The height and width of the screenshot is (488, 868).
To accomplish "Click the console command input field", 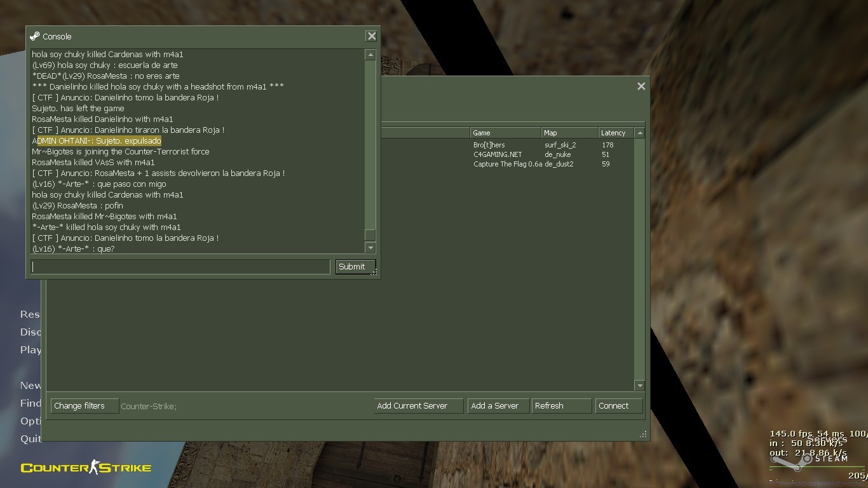I will click(180, 267).
